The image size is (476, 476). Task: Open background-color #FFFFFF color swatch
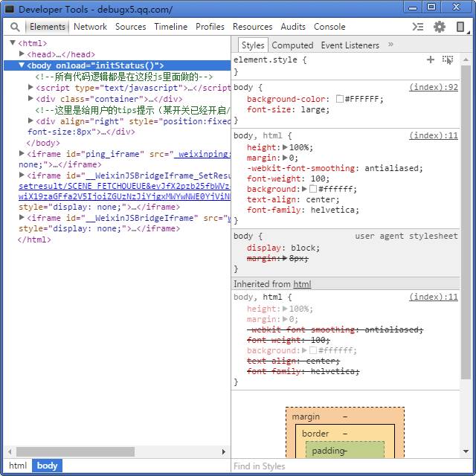(340, 99)
